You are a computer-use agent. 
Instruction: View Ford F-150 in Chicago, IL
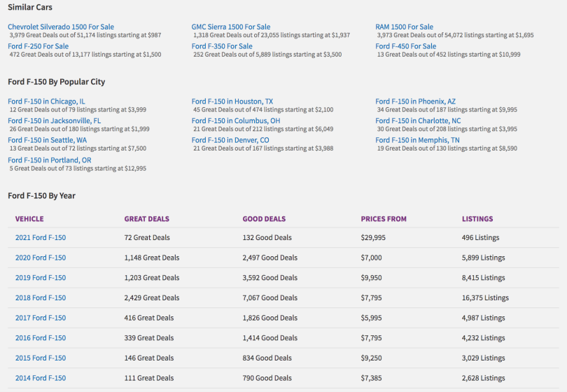[x=46, y=101]
